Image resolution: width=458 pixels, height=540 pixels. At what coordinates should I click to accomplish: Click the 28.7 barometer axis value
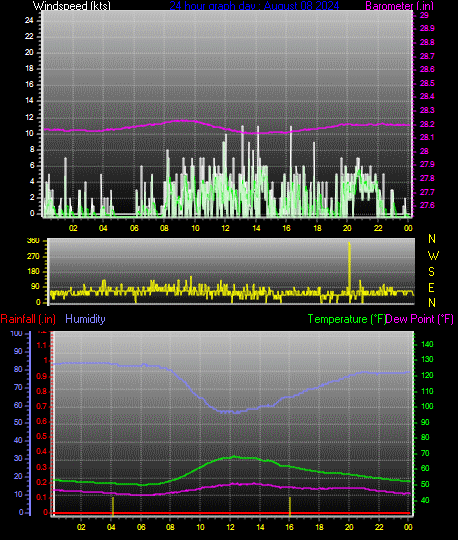[427, 56]
